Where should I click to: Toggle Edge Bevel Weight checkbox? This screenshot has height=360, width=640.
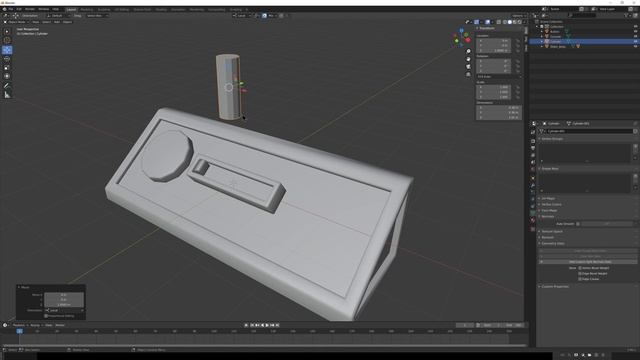coord(580,273)
